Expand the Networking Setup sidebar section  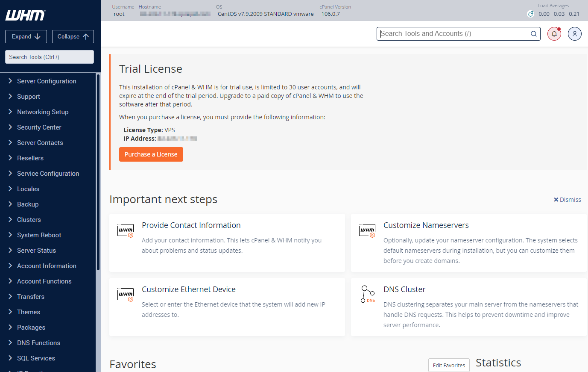[42, 112]
